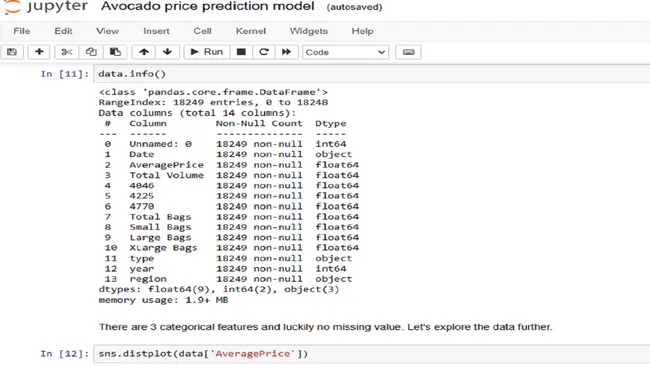Open the Cell menu
Screen dimensions: 650x366
tap(202, 31)
